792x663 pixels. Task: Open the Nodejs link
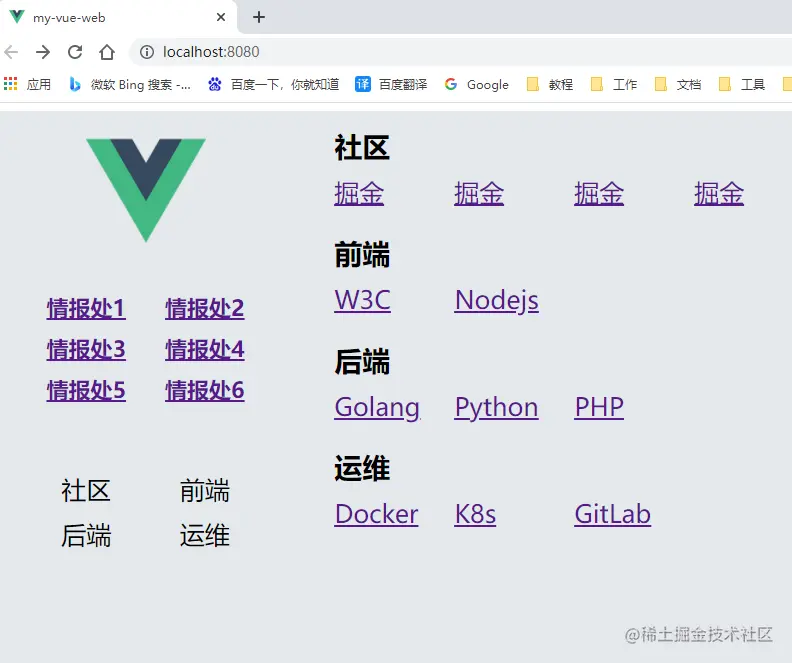(x=497, y=301)
